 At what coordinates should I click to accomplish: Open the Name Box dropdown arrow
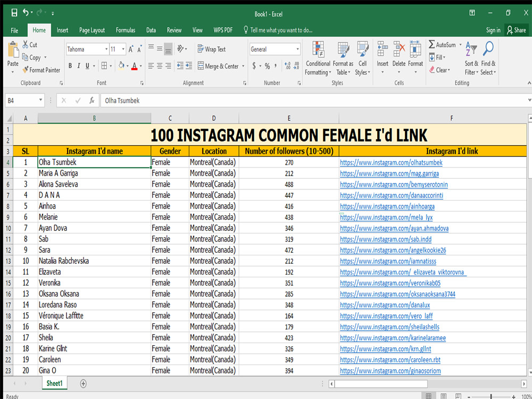pyautogui.click(x=41, y=100)
